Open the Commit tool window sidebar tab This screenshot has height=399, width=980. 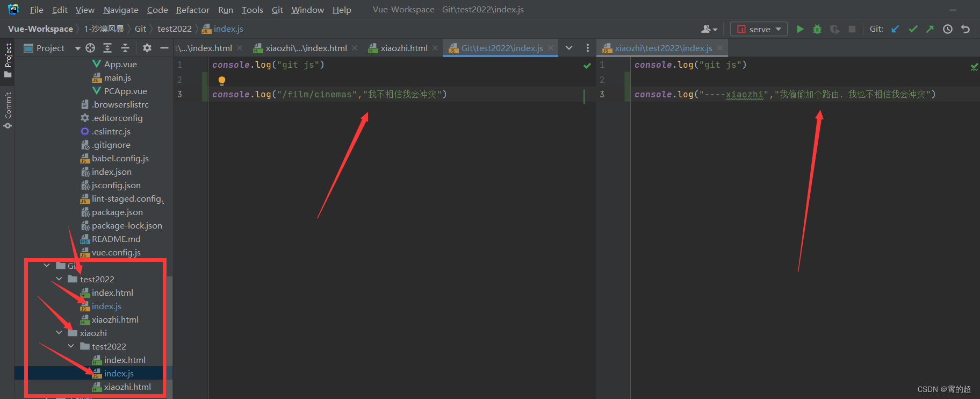[x=8, y=110]
